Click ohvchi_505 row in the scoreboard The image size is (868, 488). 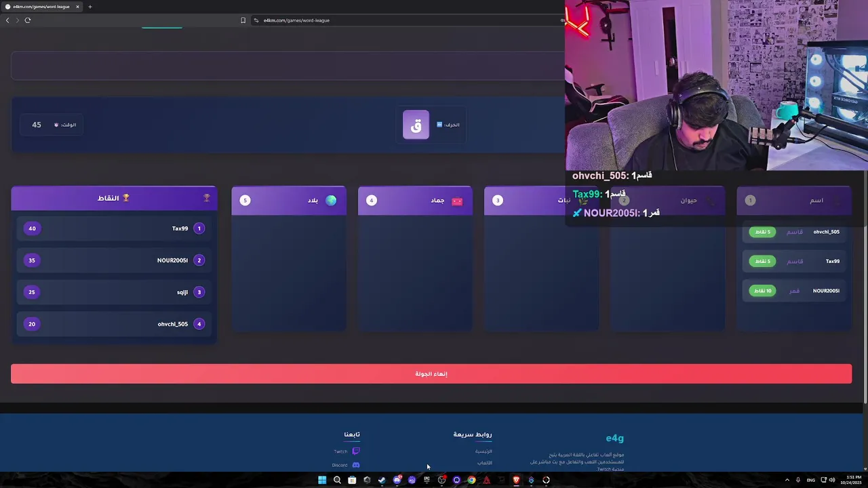coord(114,324)
